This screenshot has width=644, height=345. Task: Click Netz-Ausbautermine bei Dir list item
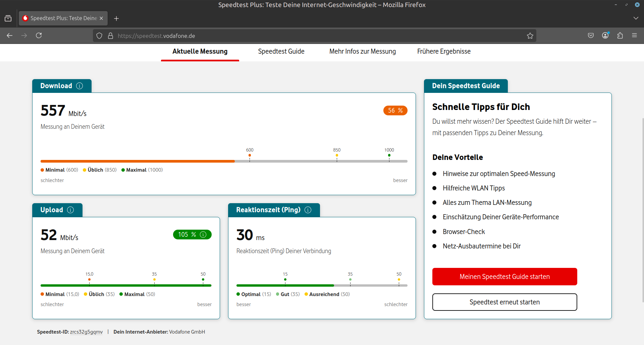point(482,246)
